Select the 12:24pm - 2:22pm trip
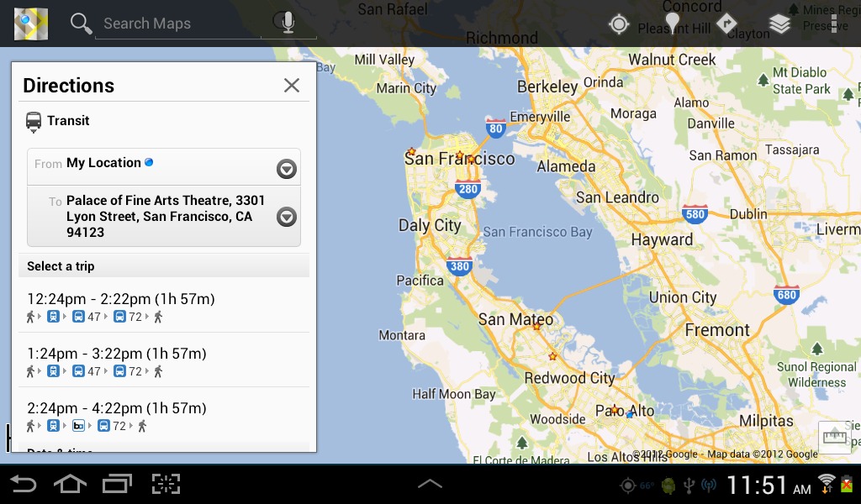This screenshot has height=504, width=861. tap(164, 306)
